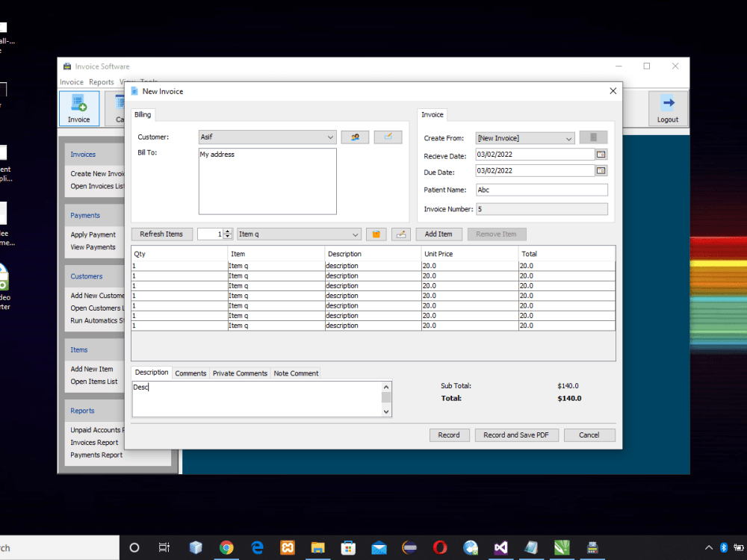
Task: Click the Logout icon on the toolbar
Action: (x=667, y=109)
